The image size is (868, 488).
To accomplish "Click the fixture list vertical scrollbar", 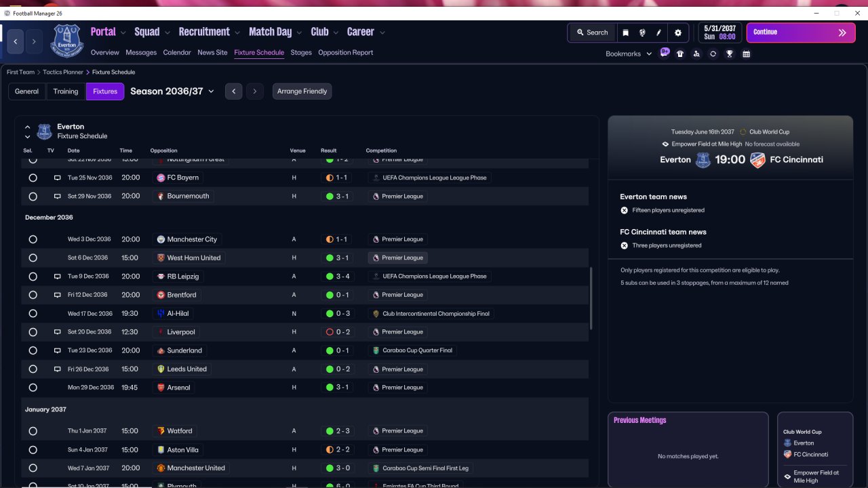I will [x=591, y=298].
